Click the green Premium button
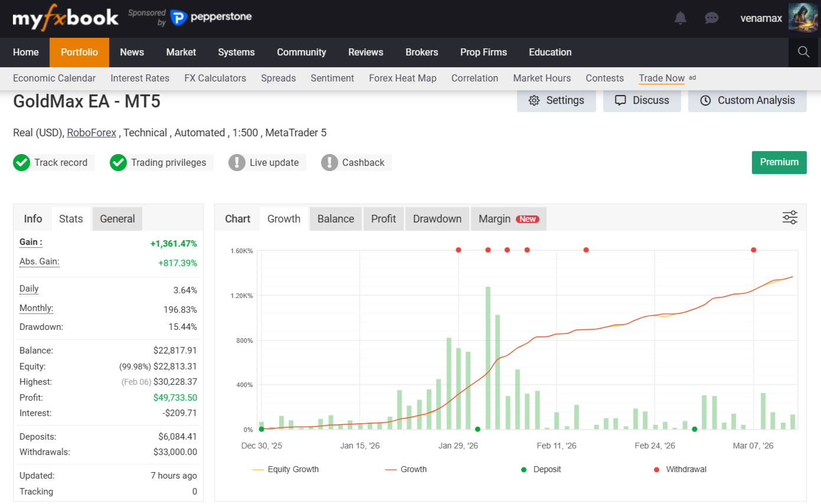Image resolution: width=821 pixels, height=504 pixels. [779, 162]
